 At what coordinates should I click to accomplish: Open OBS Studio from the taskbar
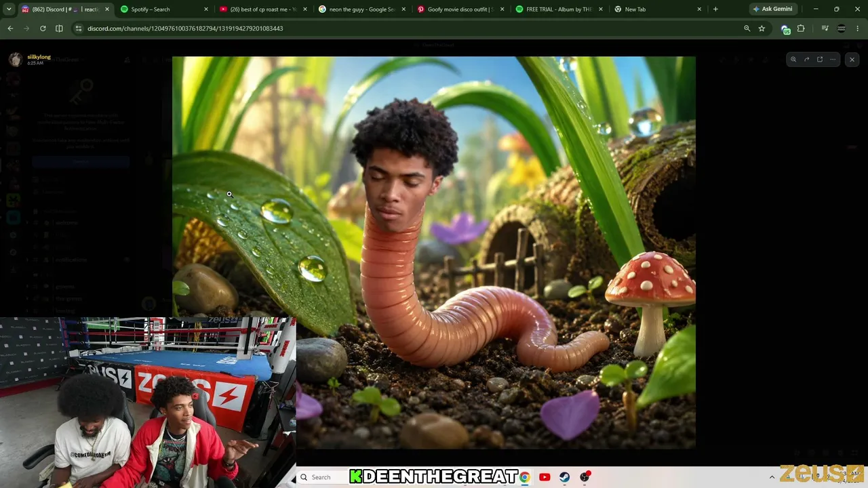pos(585,477)
